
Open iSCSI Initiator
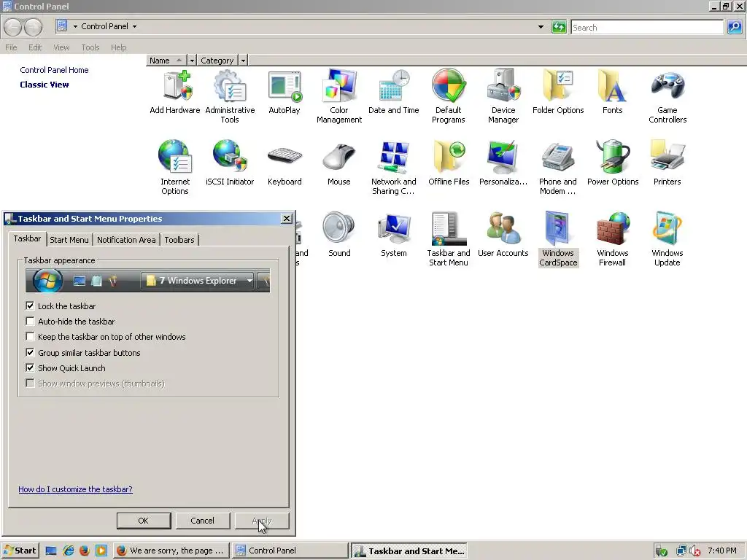click(230, 163)
